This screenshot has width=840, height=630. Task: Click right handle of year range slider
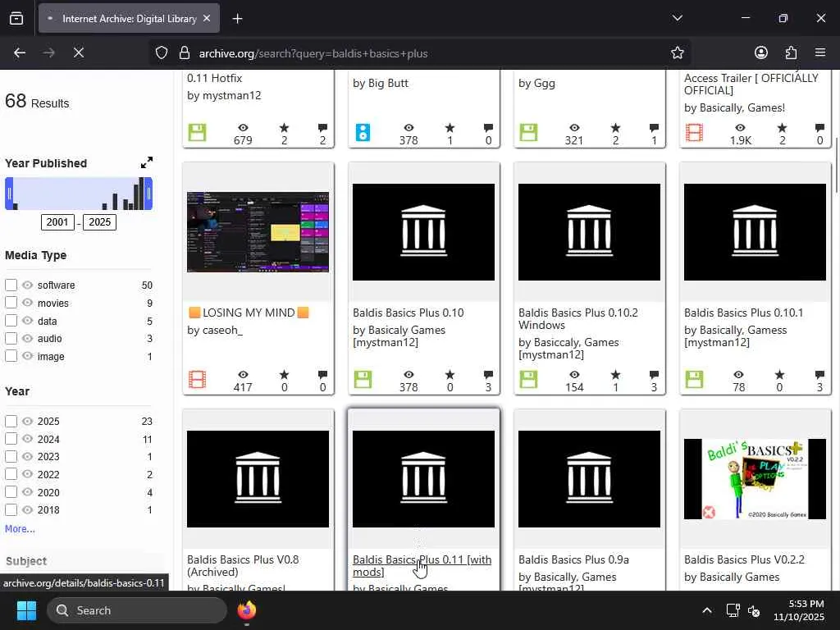(x=149, y=194)
